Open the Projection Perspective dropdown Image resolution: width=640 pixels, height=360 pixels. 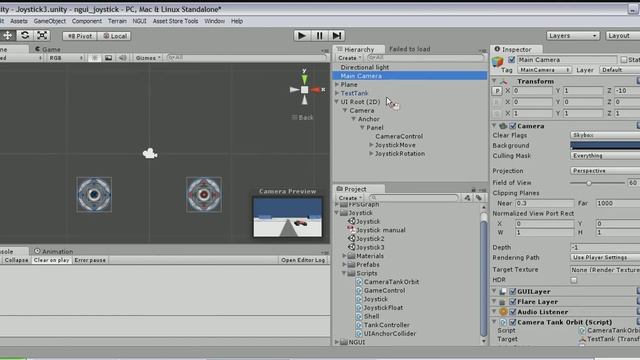pyautogui.click(x=605, y=171)
